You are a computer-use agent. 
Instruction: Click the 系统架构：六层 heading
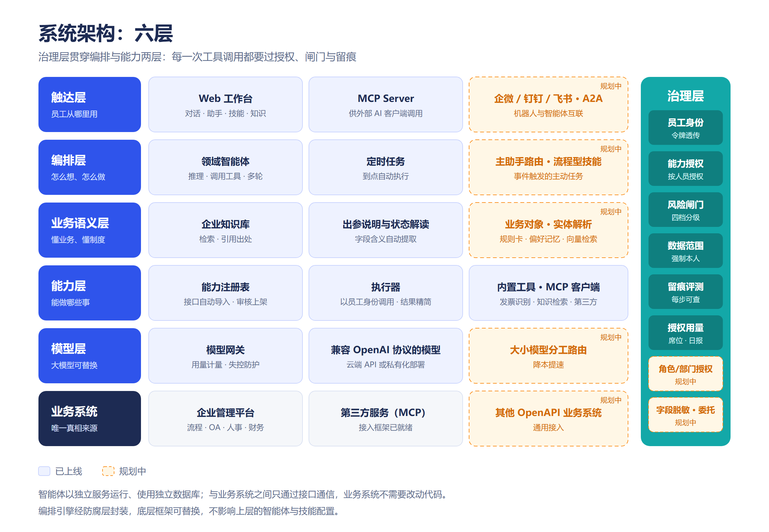(x=106, y=33)
